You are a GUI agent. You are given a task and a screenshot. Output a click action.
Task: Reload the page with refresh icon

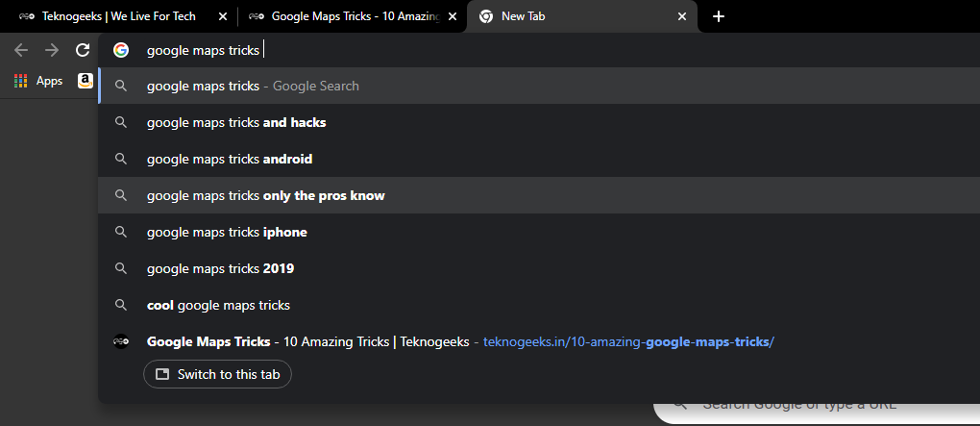coord(83,50)
